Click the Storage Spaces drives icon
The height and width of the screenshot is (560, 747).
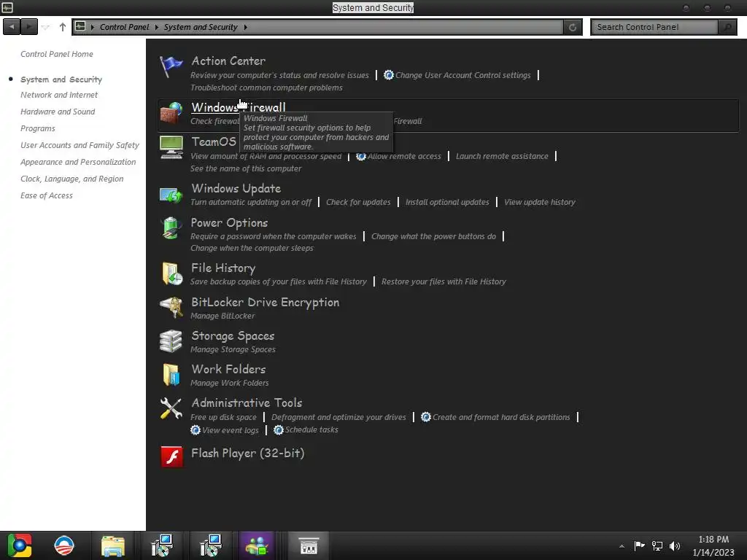point(171,341)
